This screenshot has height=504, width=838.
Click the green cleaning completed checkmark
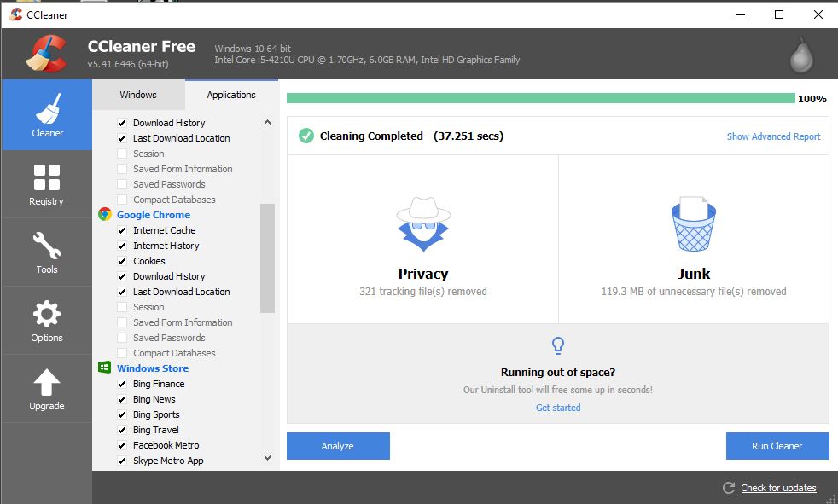tap(306, 136)
